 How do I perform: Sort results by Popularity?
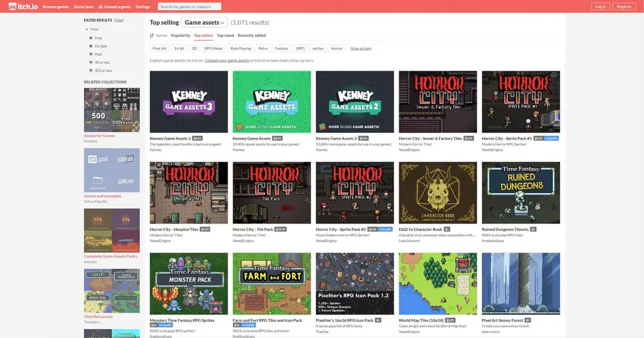(x=181, y=36)
